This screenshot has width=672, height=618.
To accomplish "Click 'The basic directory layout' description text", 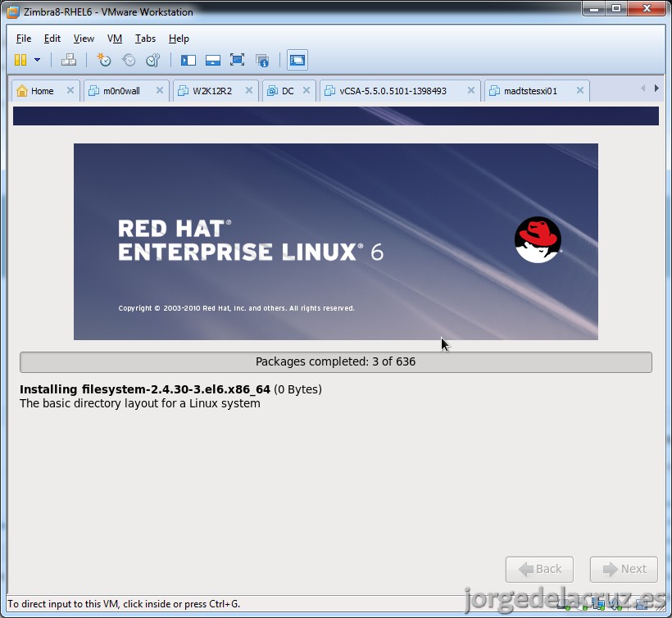I will tap(139, 403).
